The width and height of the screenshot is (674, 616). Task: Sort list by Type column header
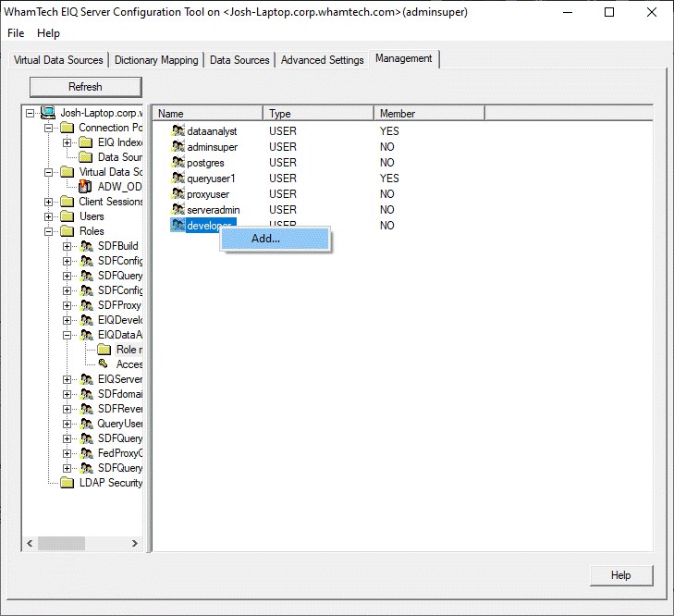click(x=319, y=114)
